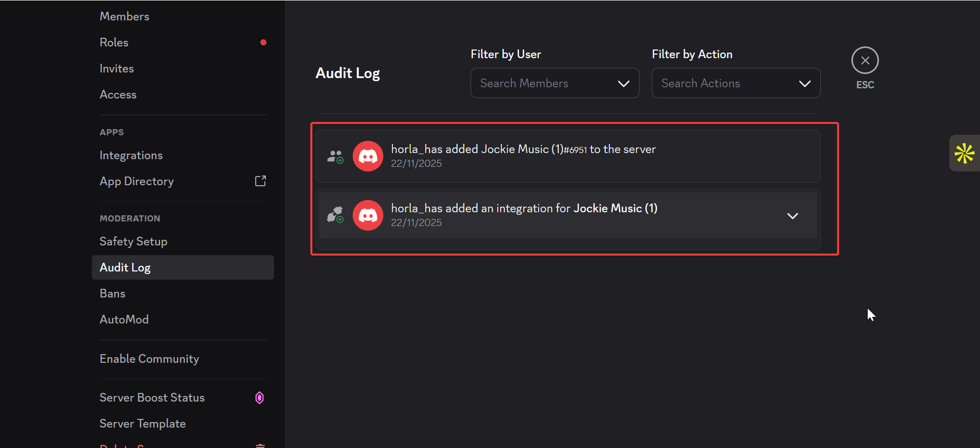Open the Server Template page
Viewport: 980px width, 448px height.
coord(142,424)
